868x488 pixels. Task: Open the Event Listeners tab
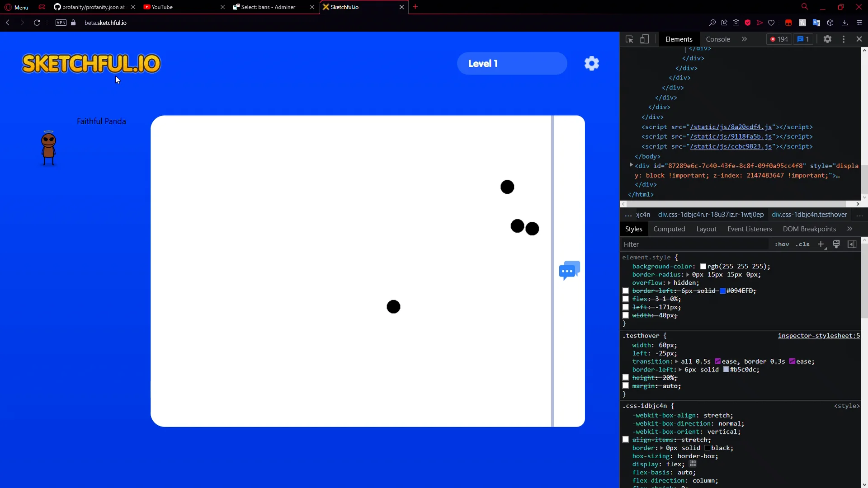[750, 229]
